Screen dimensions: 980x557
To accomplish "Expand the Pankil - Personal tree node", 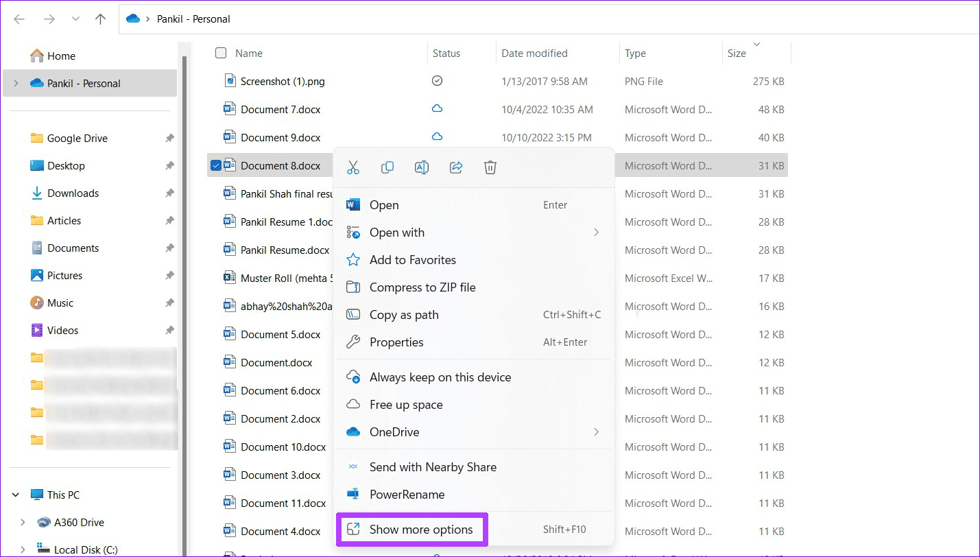I will 16,83.
